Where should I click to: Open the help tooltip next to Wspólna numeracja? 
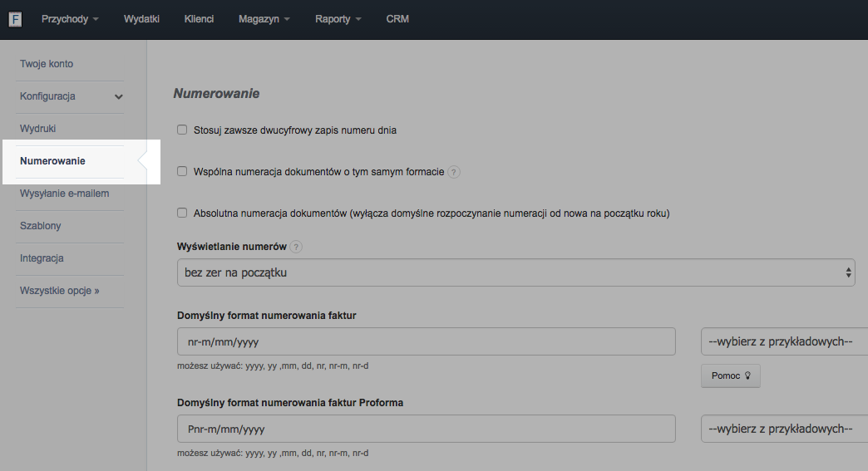coord(453,172)
